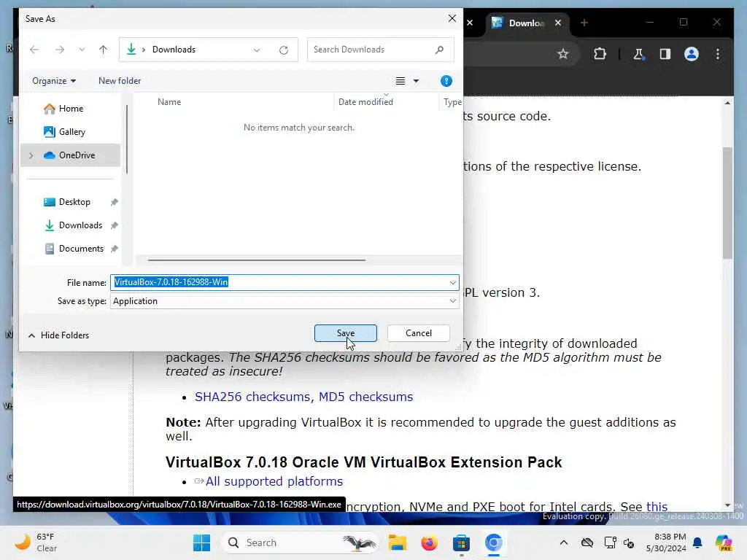The image size is (747, 560).
Task: Open Chrome Labs flask icon
Action: (638, 54)
